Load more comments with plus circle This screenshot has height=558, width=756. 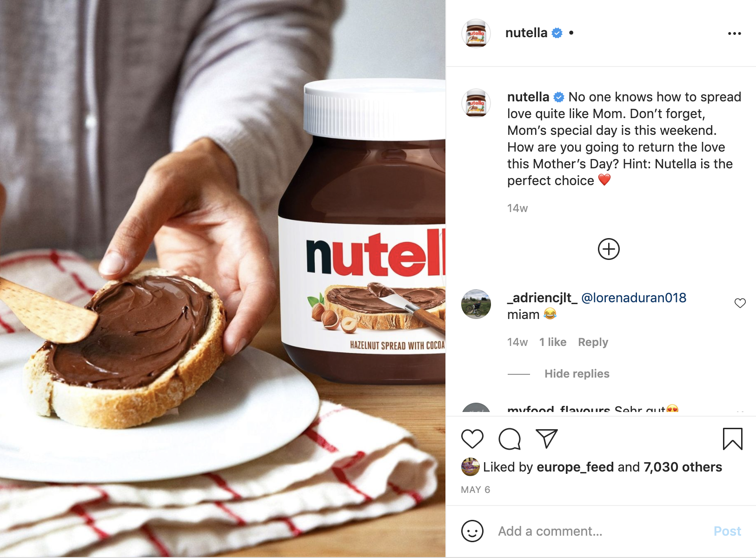(609, 249)
